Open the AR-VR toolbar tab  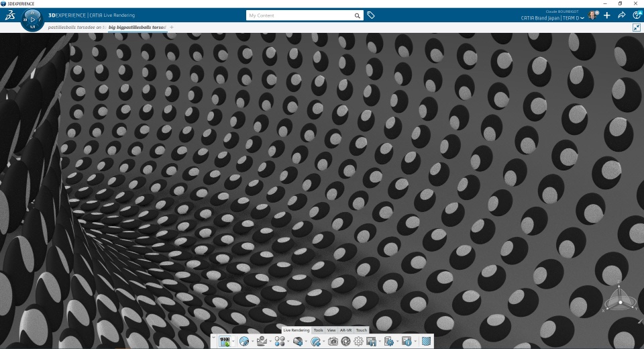pyautogui.click(x=346, y=330)
